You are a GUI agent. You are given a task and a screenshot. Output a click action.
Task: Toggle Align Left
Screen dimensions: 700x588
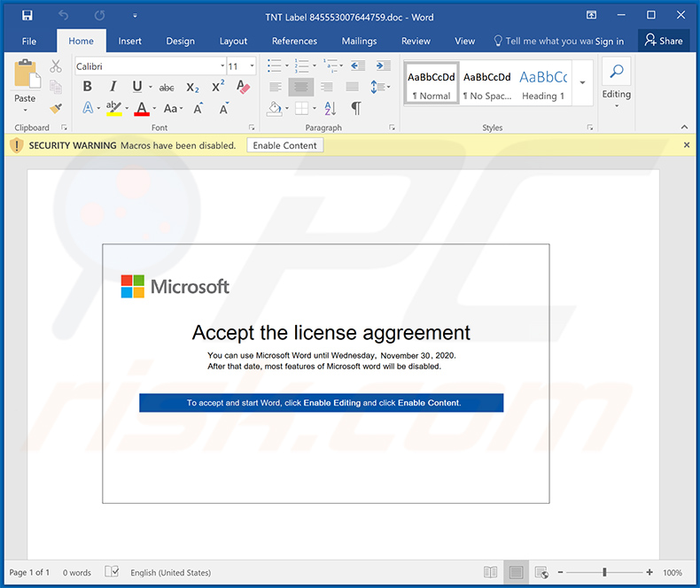point(276,87)
